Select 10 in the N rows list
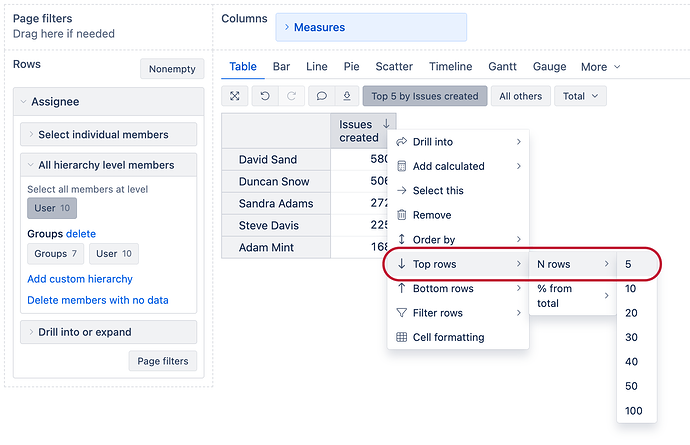 click(x=631, y=289)
